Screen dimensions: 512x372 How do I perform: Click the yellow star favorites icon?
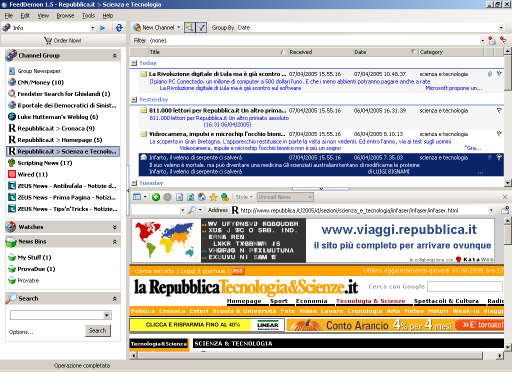213,197
